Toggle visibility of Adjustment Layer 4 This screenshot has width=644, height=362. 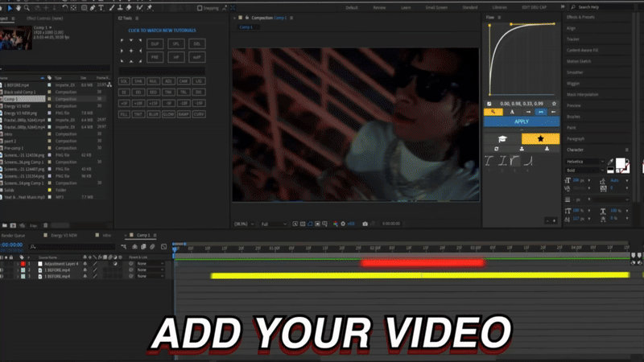point(2,262)
